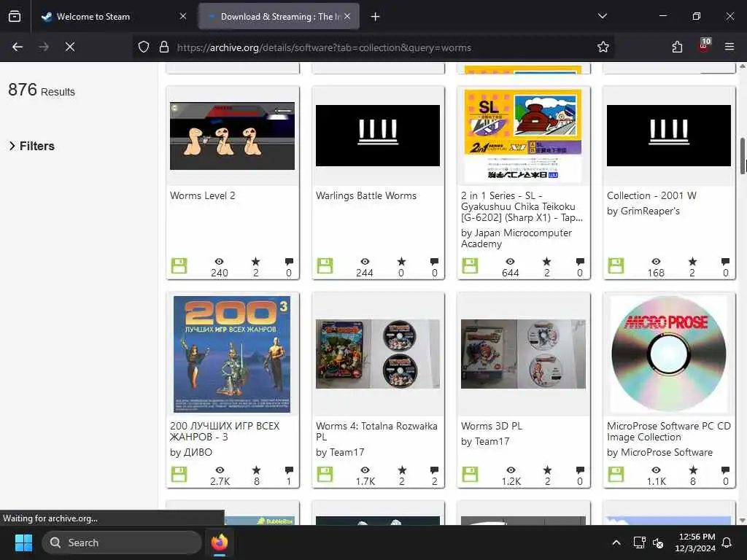Click reviews bubble on Worms 4 card

[435, 470]
